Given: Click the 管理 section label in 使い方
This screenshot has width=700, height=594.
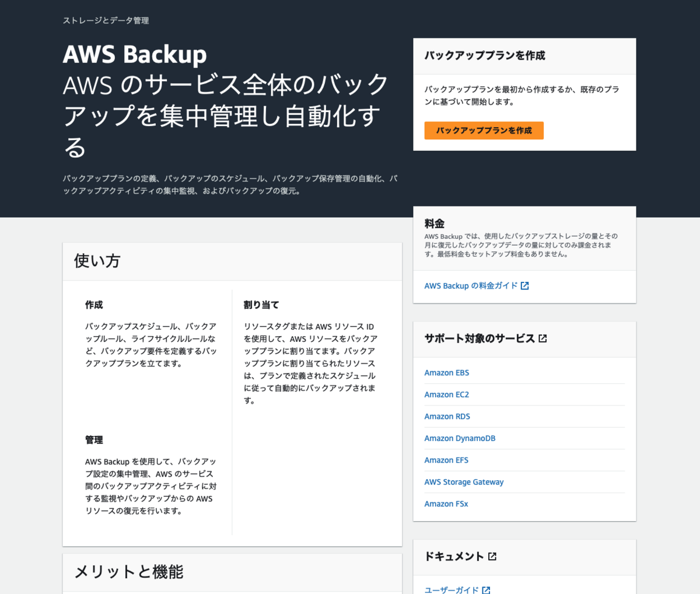Looking at the screenshot, I should coord(93,440).
